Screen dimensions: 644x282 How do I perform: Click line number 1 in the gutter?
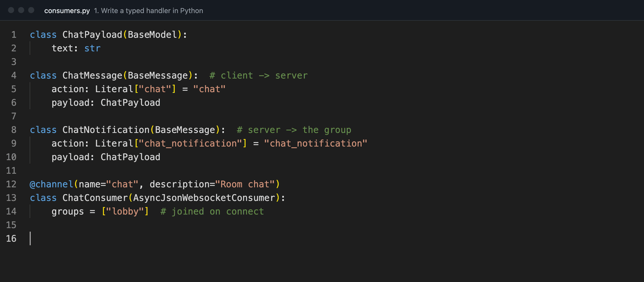13,35
